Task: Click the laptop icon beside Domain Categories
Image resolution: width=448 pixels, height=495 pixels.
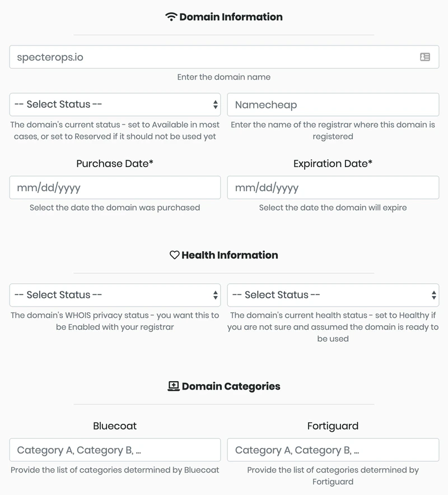Action: tap(174, 386)
